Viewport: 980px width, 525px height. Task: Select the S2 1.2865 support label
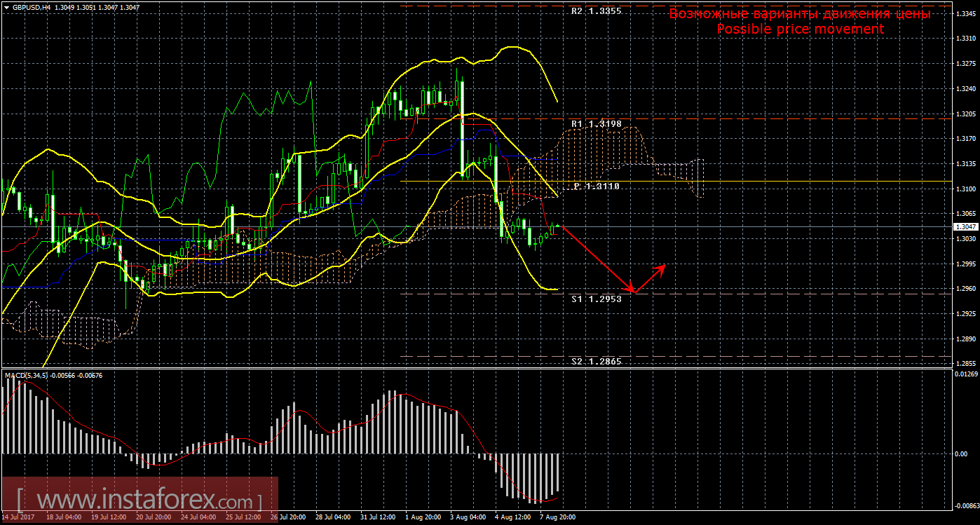click(x=596, y=361)
